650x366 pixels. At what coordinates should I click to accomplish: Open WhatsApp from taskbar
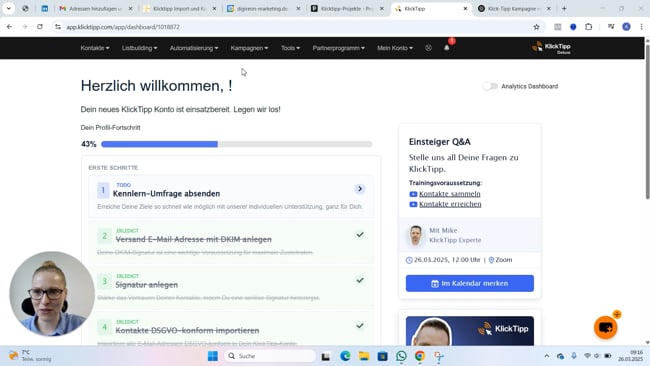(401, 356)
